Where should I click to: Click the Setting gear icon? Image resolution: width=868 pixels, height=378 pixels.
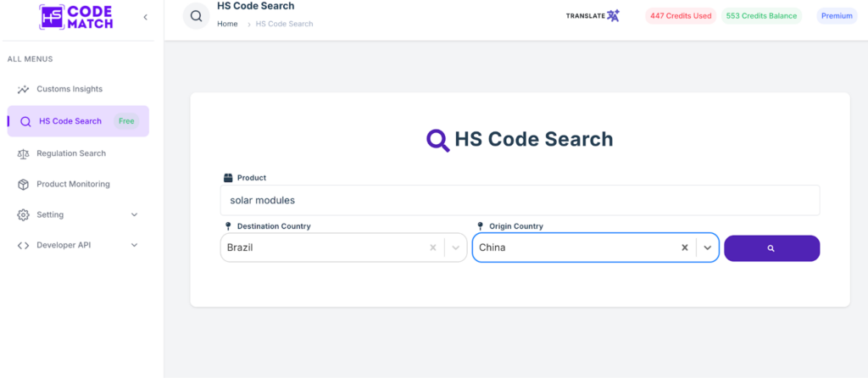coord(23,214)
